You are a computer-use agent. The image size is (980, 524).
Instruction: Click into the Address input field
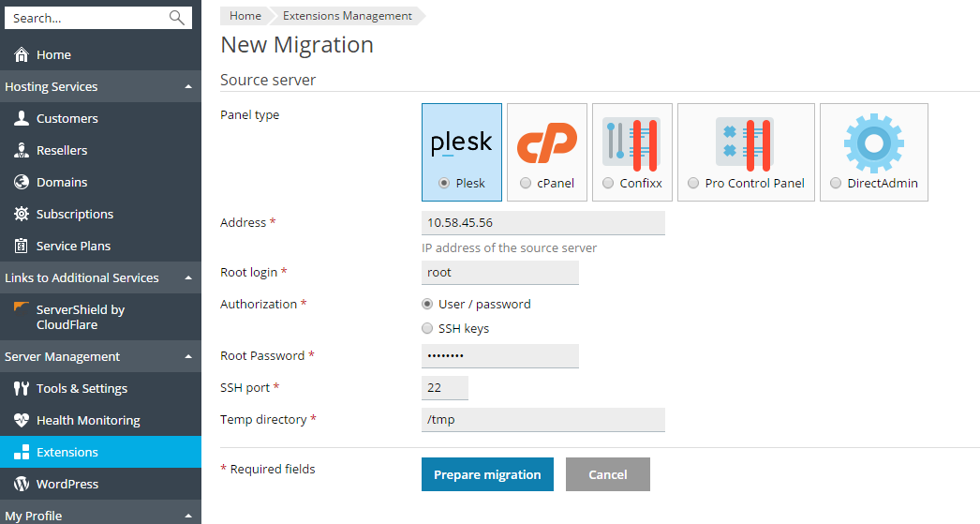click(x=543, y=223)
